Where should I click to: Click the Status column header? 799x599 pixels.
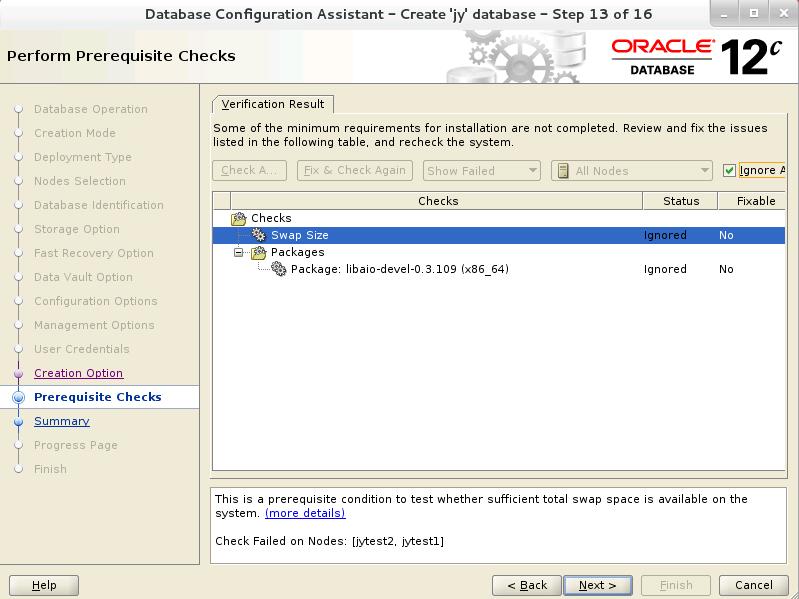click(680, 201)
